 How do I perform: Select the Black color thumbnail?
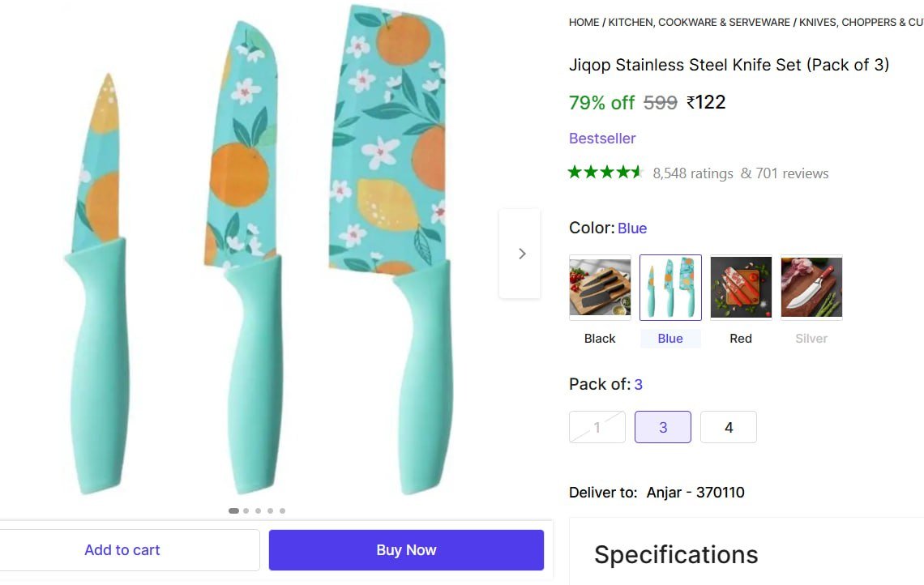pos(600,288)
